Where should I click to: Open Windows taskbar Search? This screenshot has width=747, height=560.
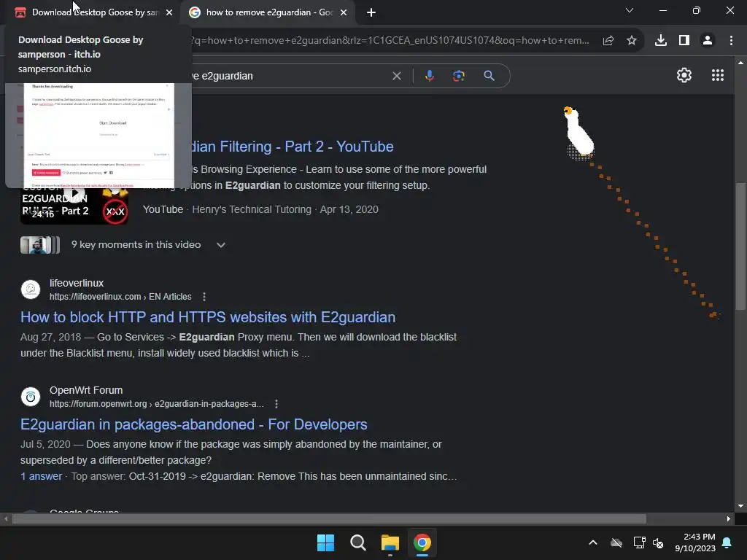(x=357, y=542)
